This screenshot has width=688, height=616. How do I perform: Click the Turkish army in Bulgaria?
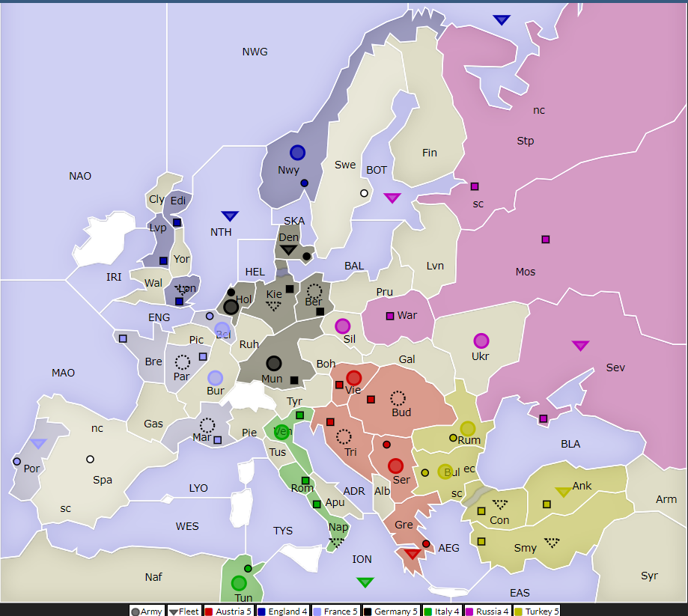(445, 472)
